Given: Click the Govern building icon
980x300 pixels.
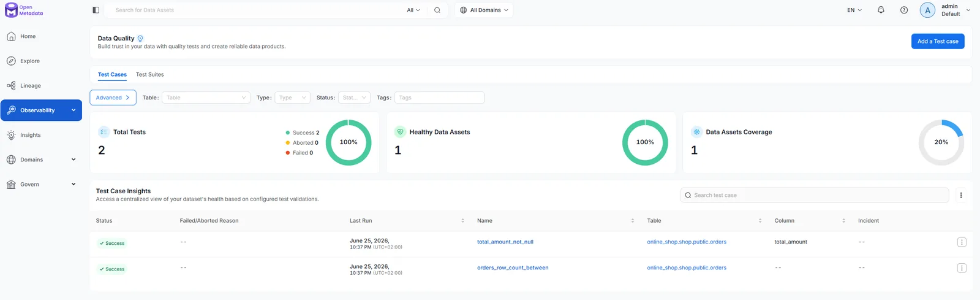Looking at the screenshot, I should (x=11, y=184).
